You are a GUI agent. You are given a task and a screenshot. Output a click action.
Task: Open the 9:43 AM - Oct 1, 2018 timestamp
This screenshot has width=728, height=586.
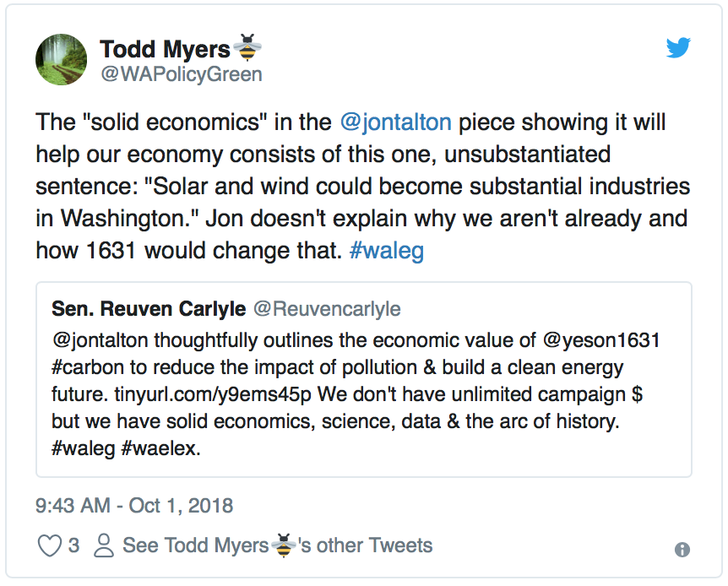point(134,506)
